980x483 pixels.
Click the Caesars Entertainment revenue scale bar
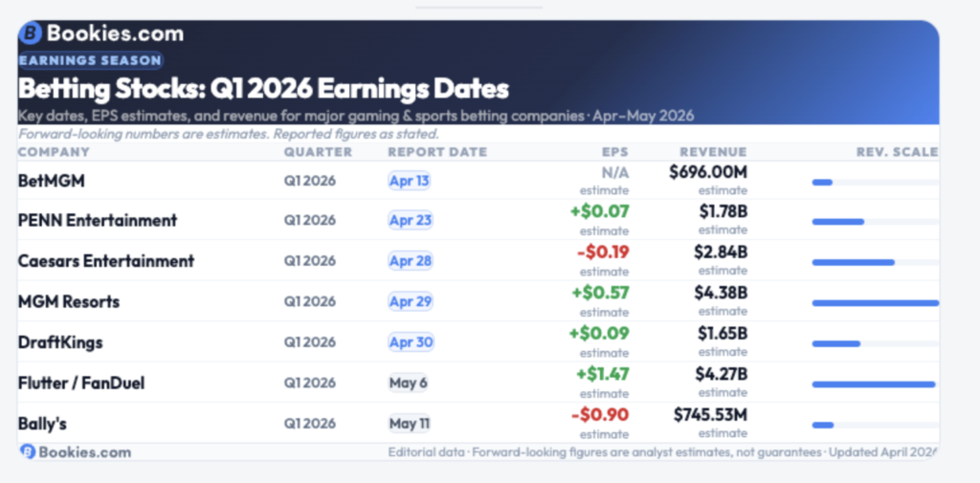click(x=853, y=262)
